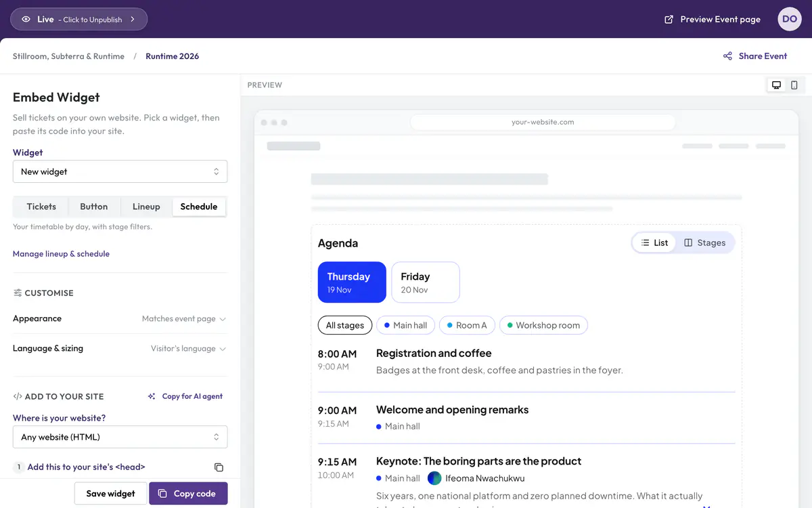Screen dimensions: 812x508
Task: Open Manage lineup & schedule link
Action: coord(61,254)
